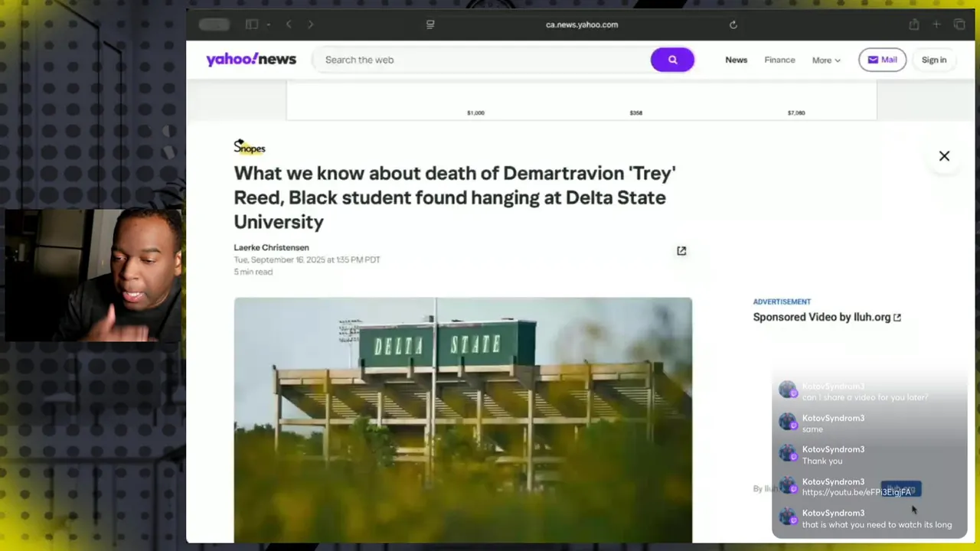Image resolution: width=980 pixels, height=551 pixels.
Task: Click the article headline about Trey Reed
Action: (x=455, y=197)
